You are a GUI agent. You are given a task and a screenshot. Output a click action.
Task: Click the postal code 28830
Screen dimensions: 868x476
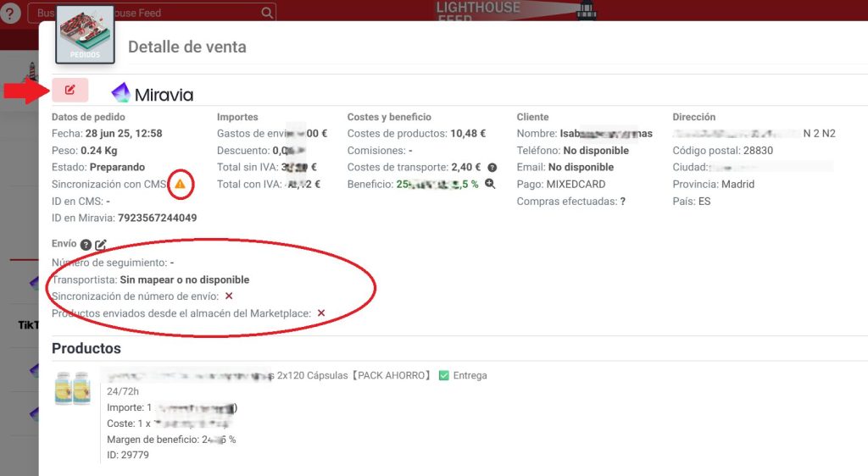pos(758,151)
